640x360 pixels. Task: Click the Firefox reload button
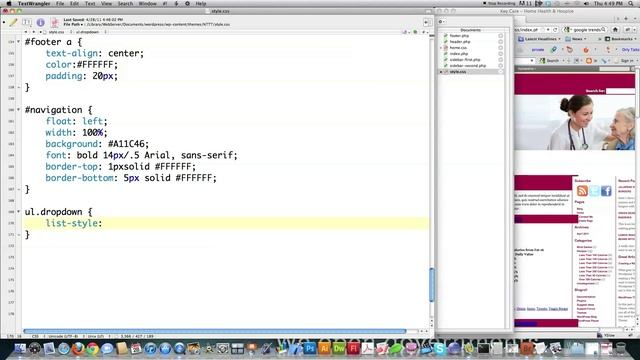point(555,29)
